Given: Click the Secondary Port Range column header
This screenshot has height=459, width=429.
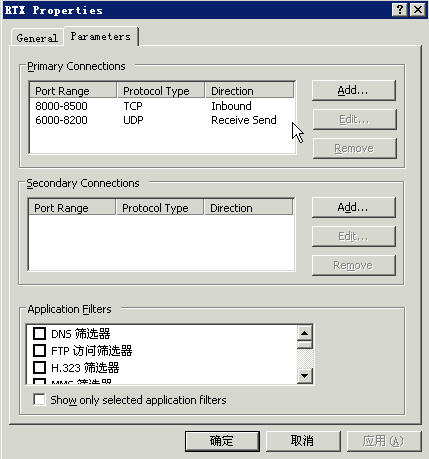Looking at the screenshot, I should point(72,208).
